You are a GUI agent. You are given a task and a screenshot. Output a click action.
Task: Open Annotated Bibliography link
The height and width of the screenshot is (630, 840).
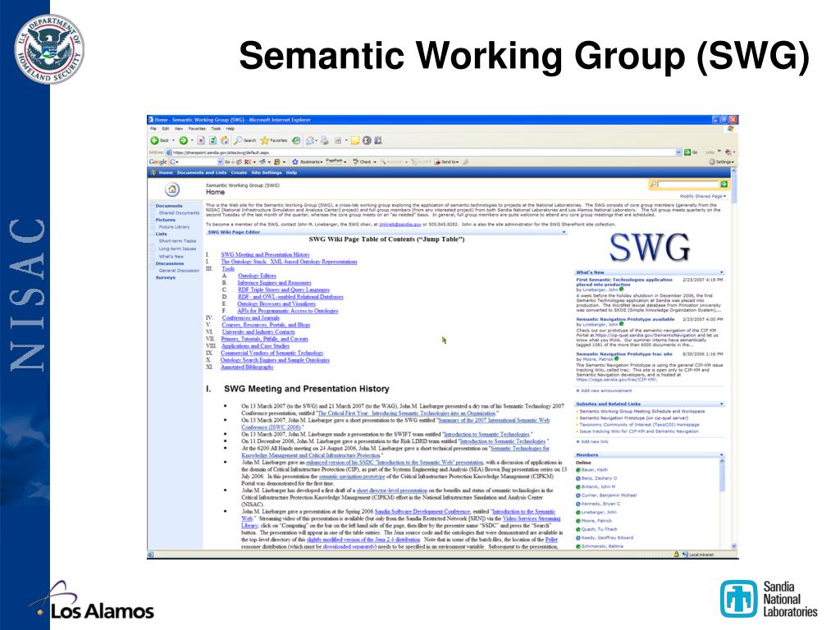click(247, 367)
